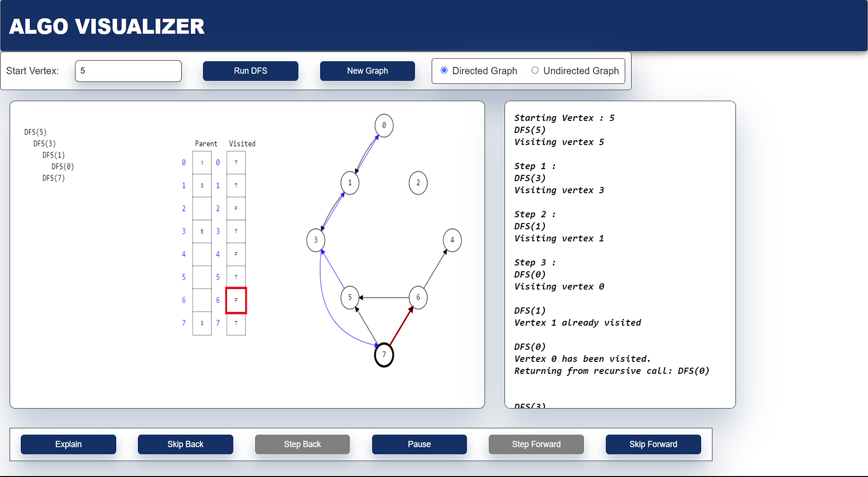Click DFS(3) in the call tree
868x477 pixels.
(44, 144)
